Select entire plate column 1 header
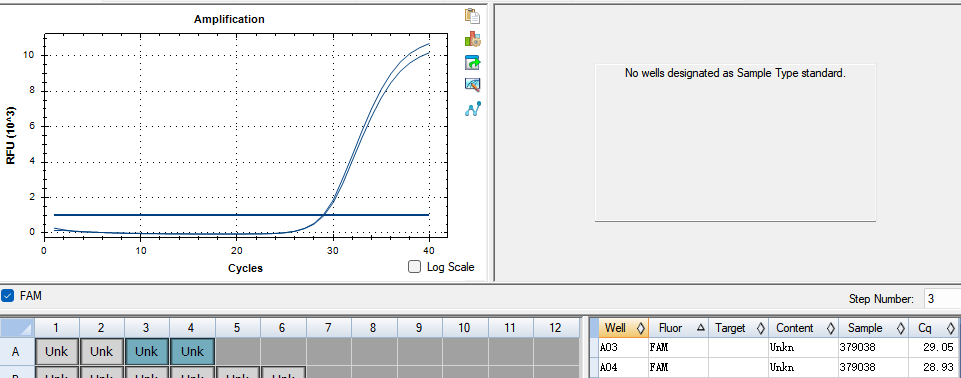961x378 pixels. click(56, 328)
